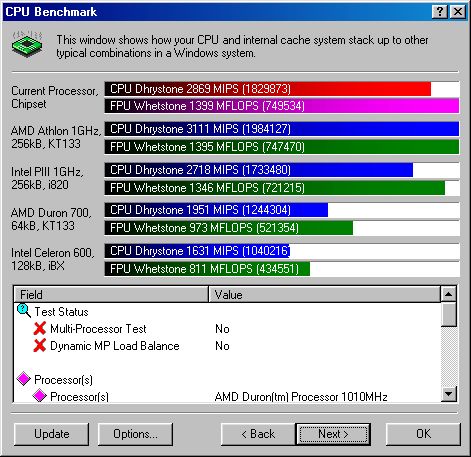Click red X icon beside Multi-Processor Test
Viewport: 471px width, 457px height.
[40, 329]
